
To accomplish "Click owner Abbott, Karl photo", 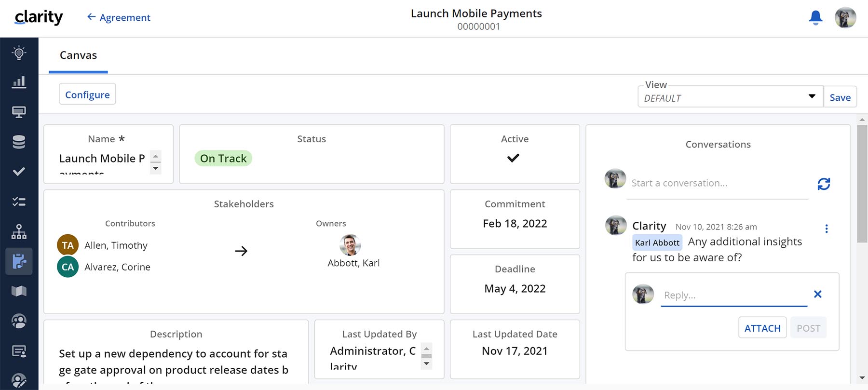I will pyautogui.click(x=350, y=245).
